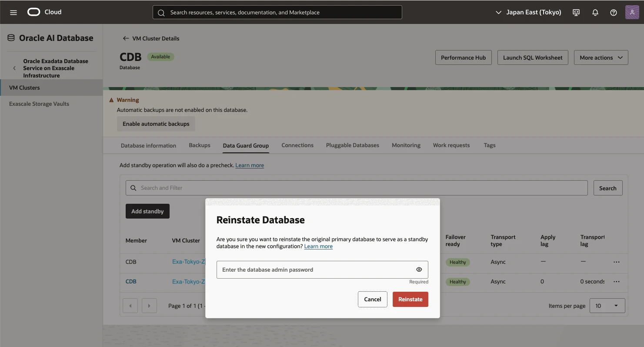Click the next page arrow
Image resolution: width=644 pixels, height=347 pixels.
coord(149,306)
